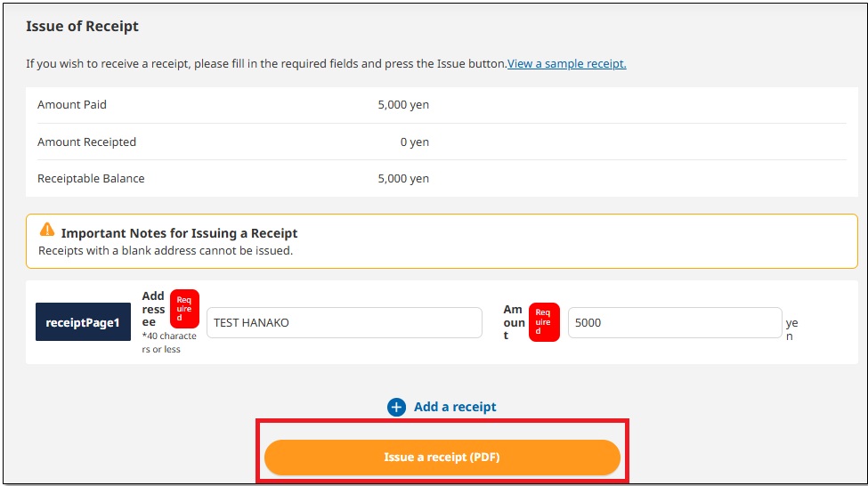Screen dimensions: 868x486
Task: Click the Receiptable Balance row label
Action: click(91, 179)
